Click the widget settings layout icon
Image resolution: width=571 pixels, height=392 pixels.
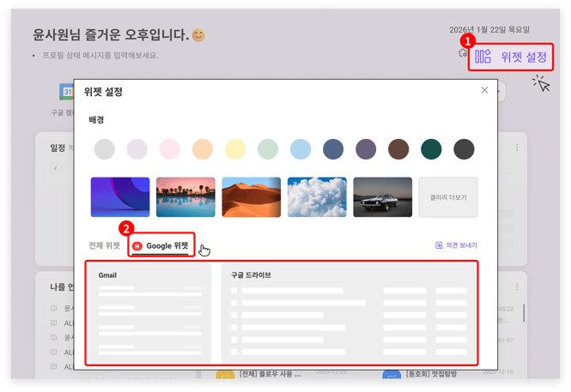click(483, 57)
